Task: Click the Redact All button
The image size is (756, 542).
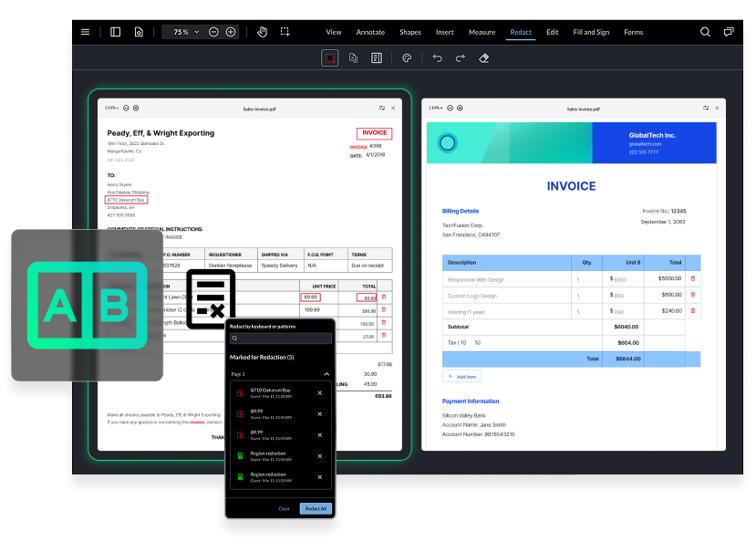Action: [x=316, y=509]
